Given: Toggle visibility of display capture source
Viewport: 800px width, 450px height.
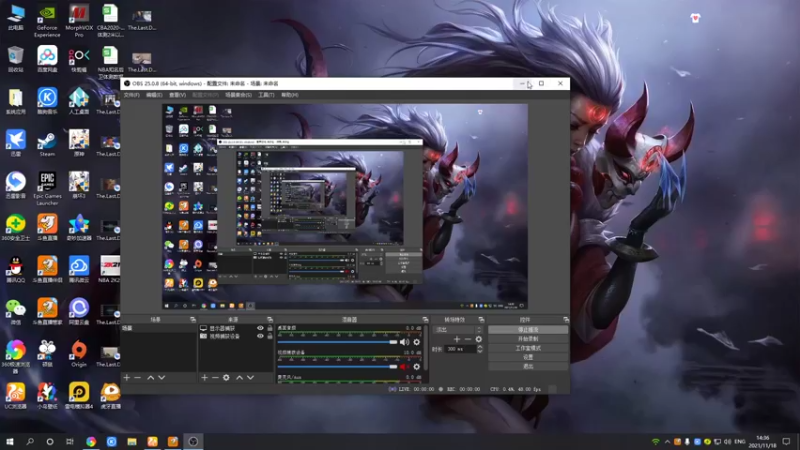Looking at the screenshot, I should [x=260, y=328].
